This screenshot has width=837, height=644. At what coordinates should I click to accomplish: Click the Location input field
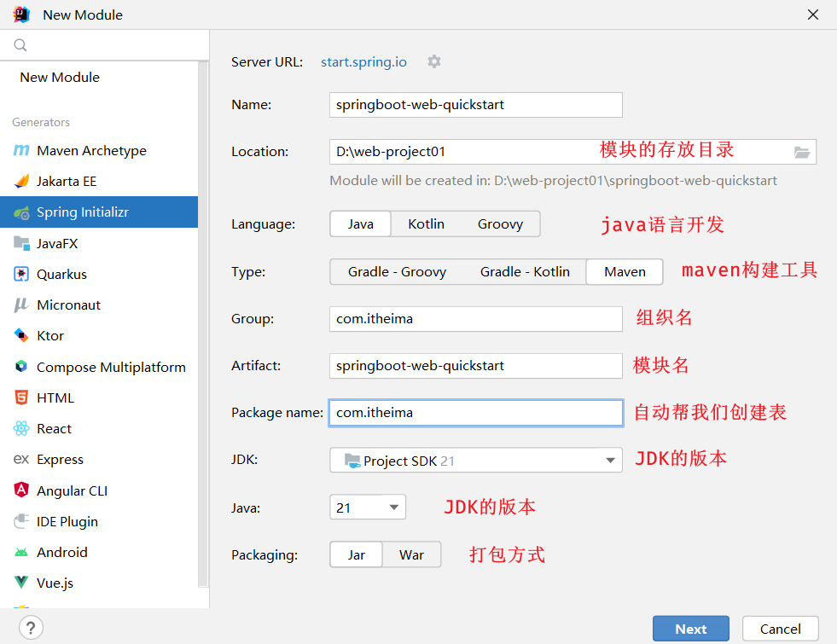tap(573, 152)
